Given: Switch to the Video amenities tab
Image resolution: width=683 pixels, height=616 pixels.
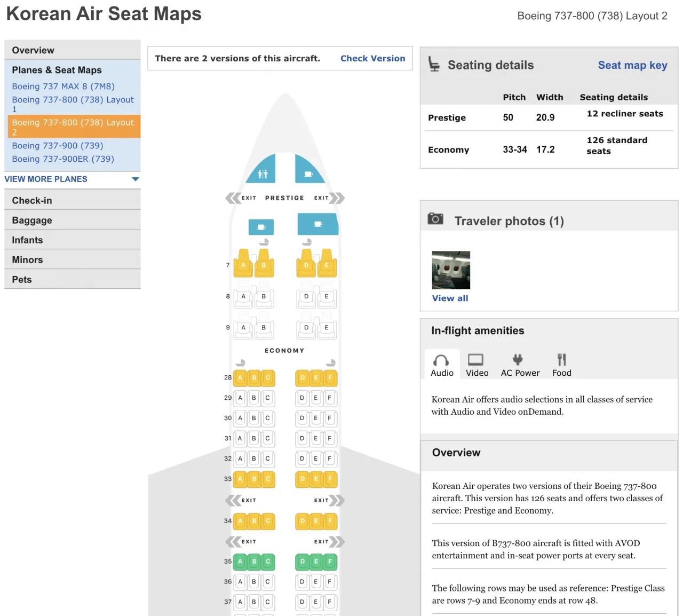Looking at the screenshot, I should pyautogui.click(x=477, y=365).
